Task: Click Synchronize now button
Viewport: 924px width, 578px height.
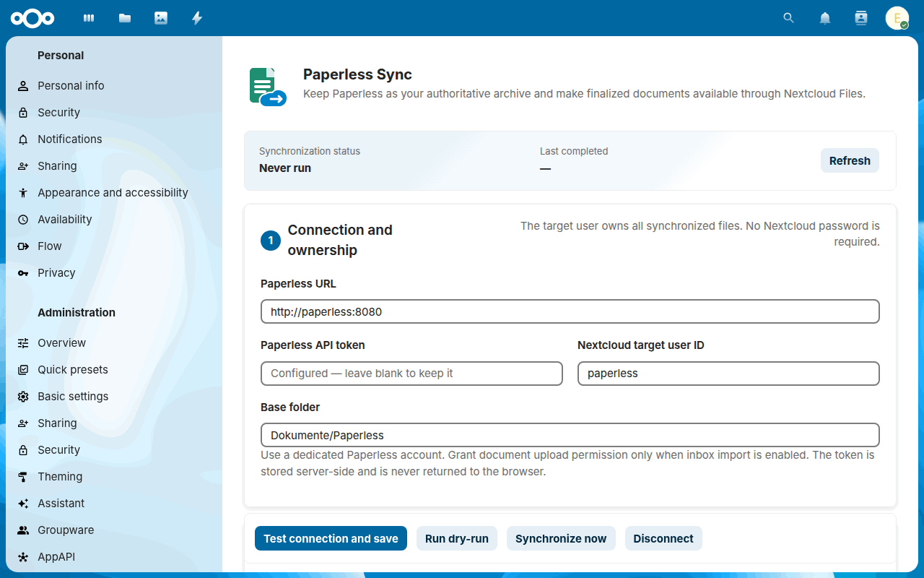Action: click(561, 538)
